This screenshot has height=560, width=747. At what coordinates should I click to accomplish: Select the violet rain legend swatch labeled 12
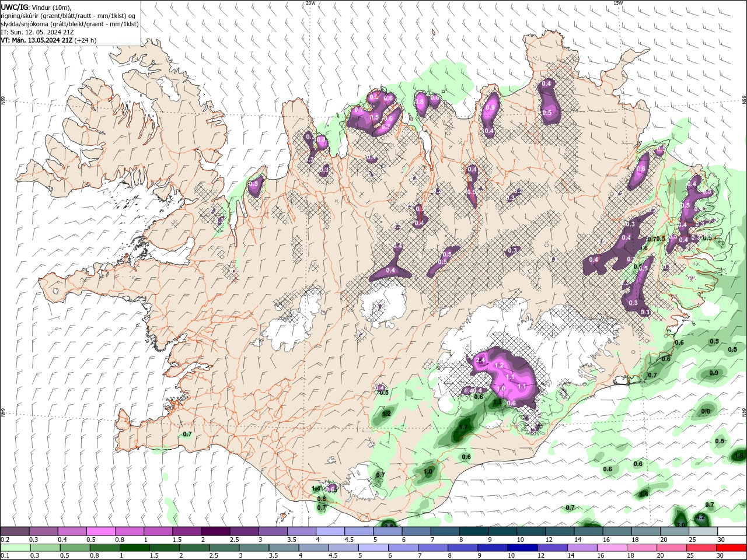click(x=551, y=548)
